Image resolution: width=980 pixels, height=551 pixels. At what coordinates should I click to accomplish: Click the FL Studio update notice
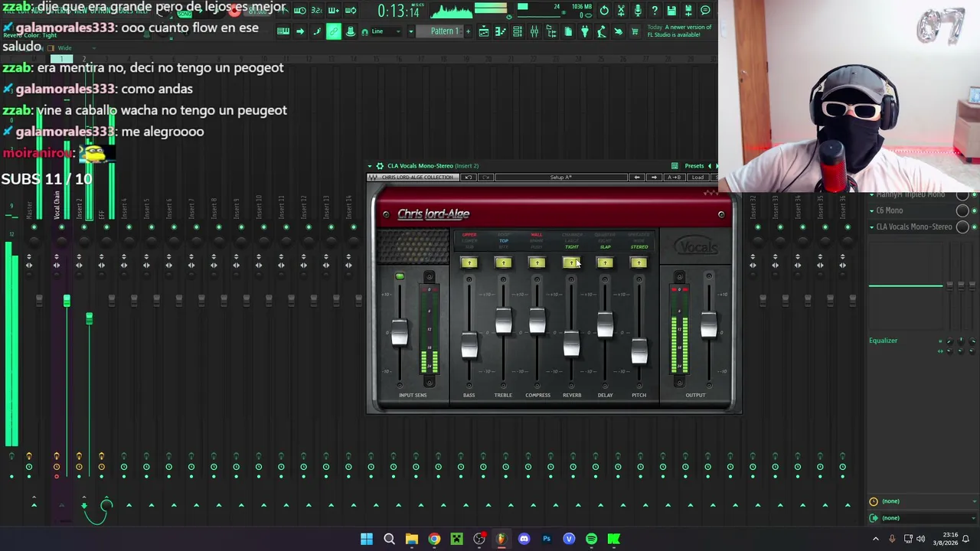coord(679,31)
